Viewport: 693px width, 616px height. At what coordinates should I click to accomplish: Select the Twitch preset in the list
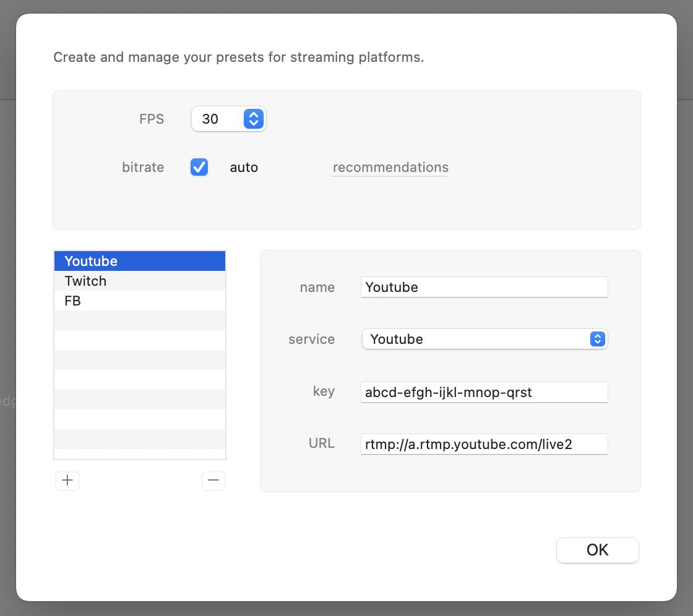(140, 281)
